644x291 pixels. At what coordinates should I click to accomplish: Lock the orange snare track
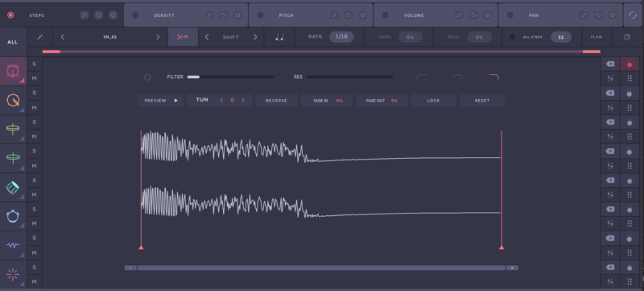point(630,94)
